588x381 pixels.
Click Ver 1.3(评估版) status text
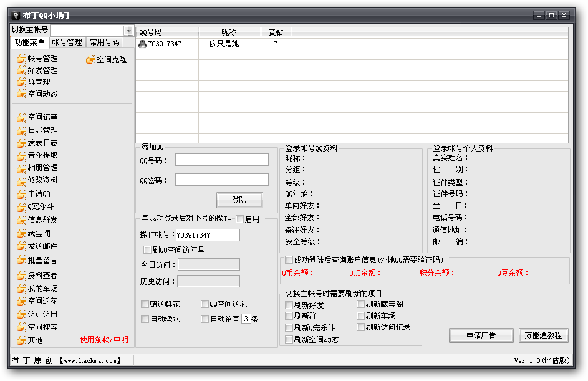(542, 360)
